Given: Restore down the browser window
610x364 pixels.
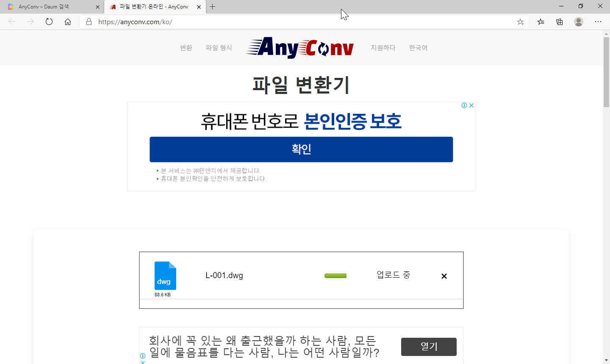Looking at the screenshot, I should (581, 6).
